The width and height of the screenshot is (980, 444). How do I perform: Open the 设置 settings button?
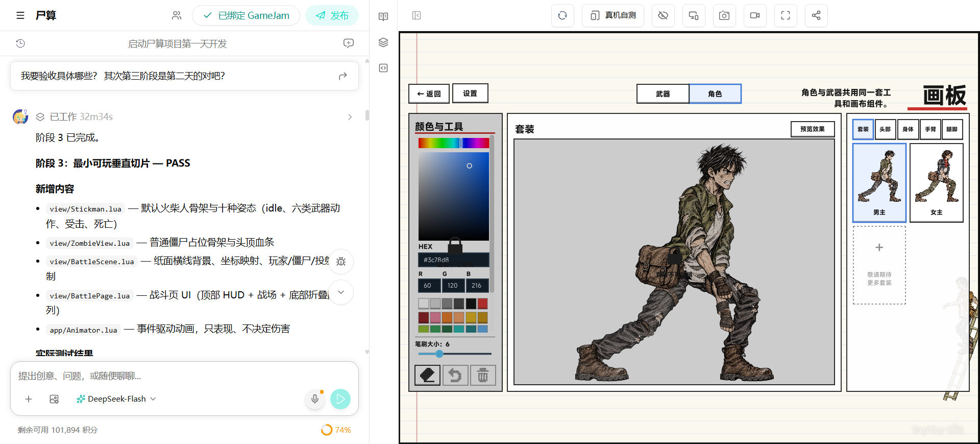coord(470,94)
